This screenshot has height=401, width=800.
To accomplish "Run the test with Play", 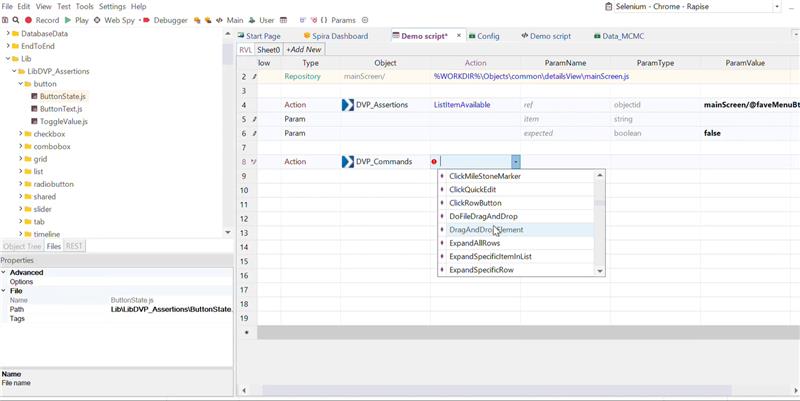I will point(77,20).
